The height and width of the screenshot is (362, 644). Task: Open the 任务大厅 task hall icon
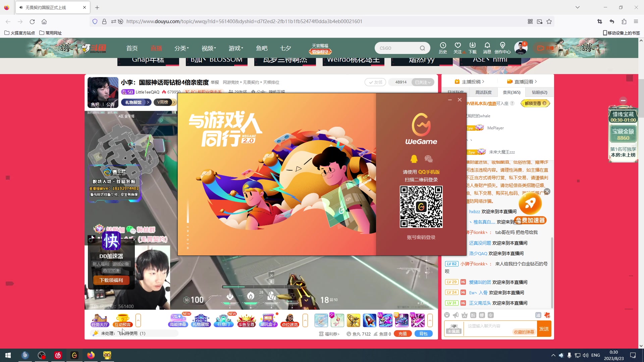pos(100,320)
